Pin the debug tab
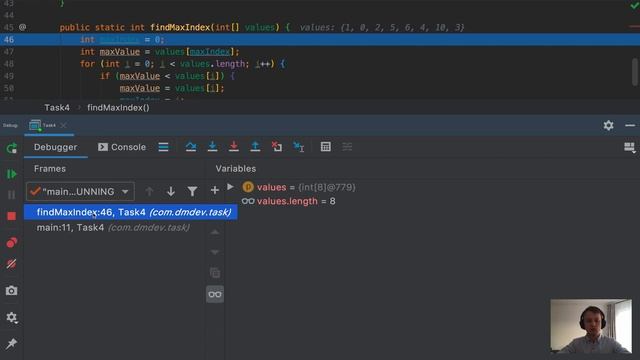Image resolution: width=640 pixels, height=360 pixels. (11, 343)
